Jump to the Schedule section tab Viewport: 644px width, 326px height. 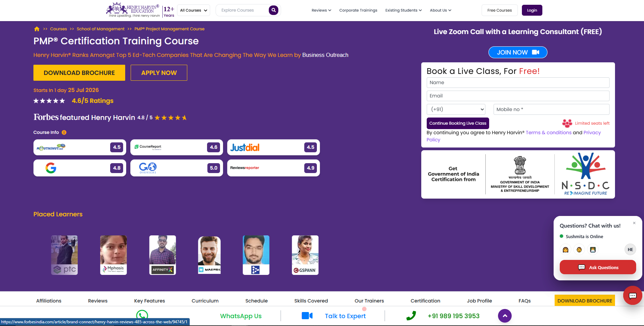(257, 301)
